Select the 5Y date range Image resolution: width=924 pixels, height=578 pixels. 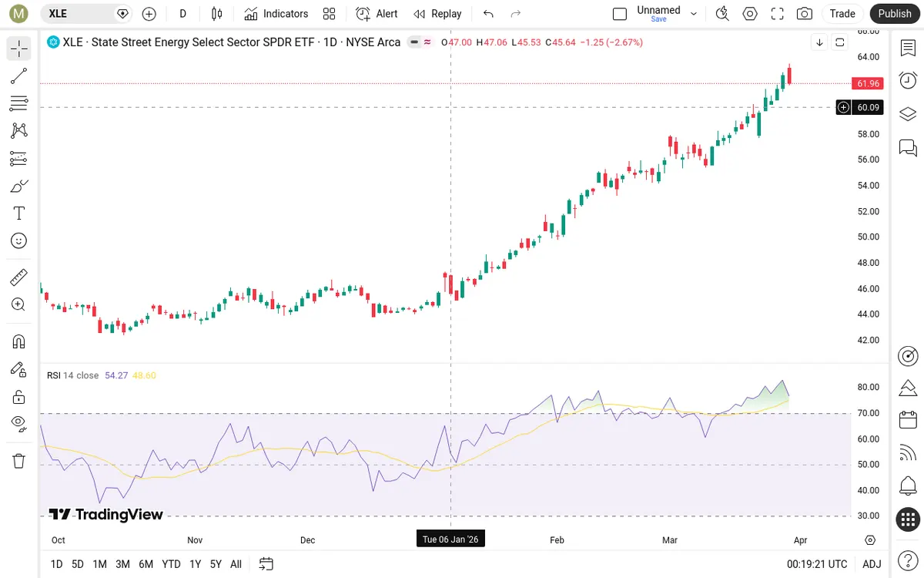[216, 564]
